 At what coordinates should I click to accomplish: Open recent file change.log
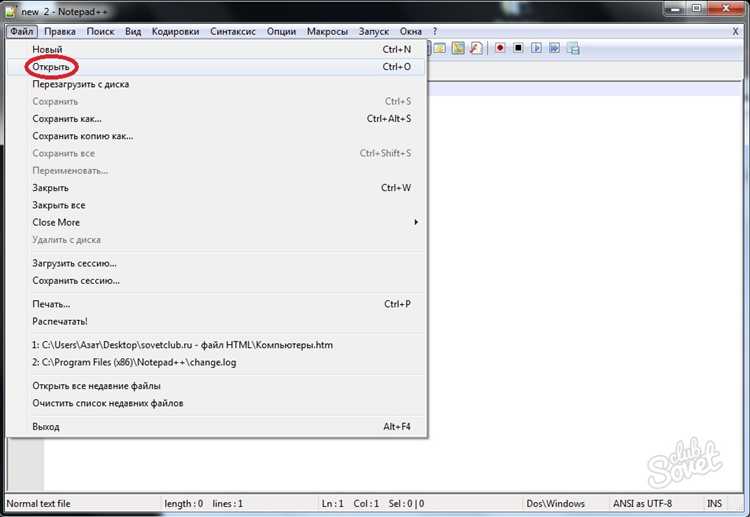coord(216,363)
